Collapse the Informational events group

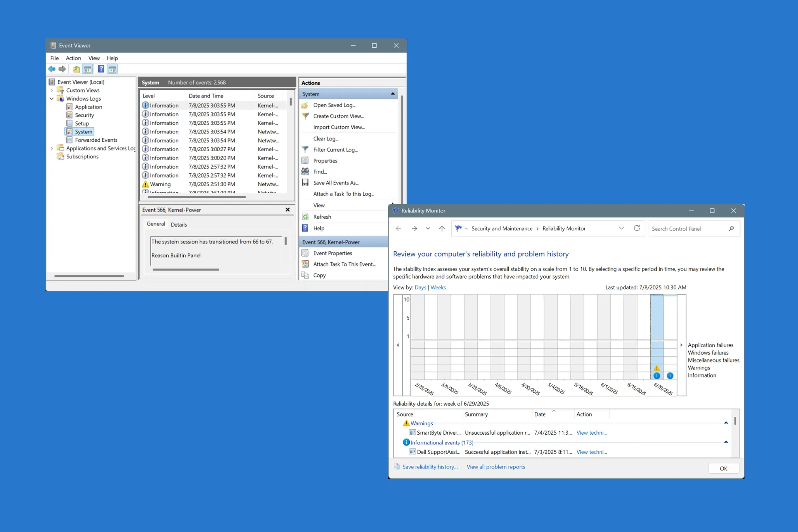[726, 442]
